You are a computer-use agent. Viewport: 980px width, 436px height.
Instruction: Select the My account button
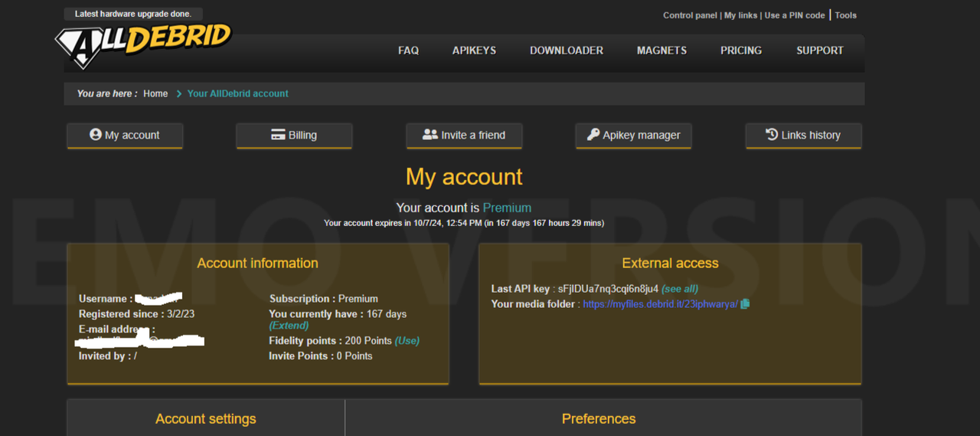(125, 136)
